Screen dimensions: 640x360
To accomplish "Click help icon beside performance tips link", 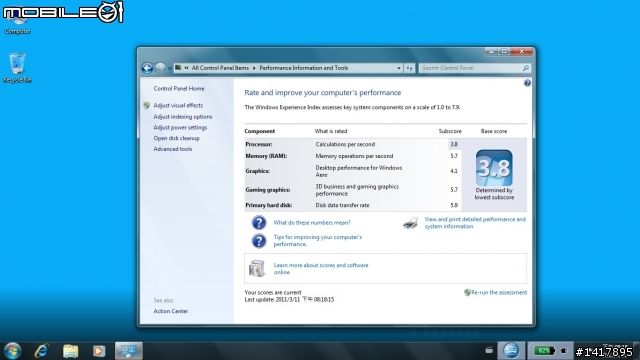I will tap(259, 241).
